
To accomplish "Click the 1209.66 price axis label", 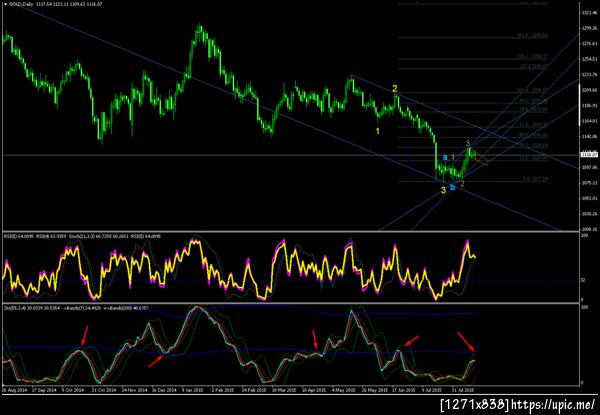I will point(589,90).
